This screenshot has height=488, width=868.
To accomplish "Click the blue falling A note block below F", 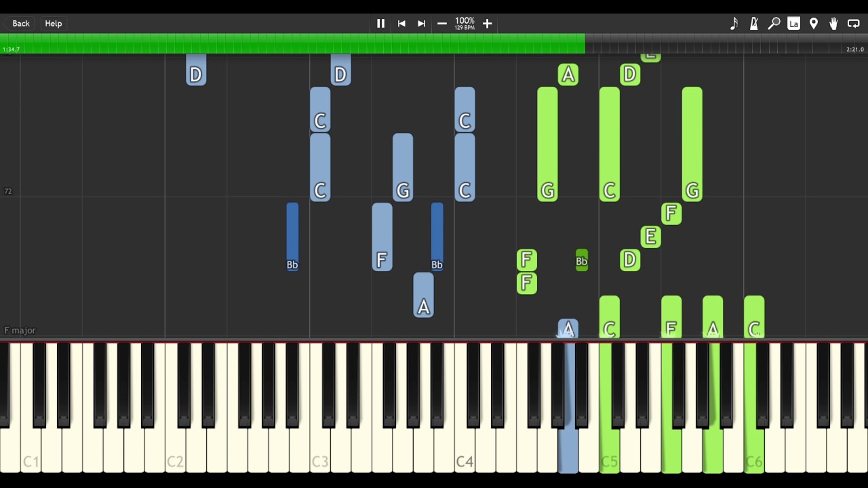I will (x=423, y=295).
